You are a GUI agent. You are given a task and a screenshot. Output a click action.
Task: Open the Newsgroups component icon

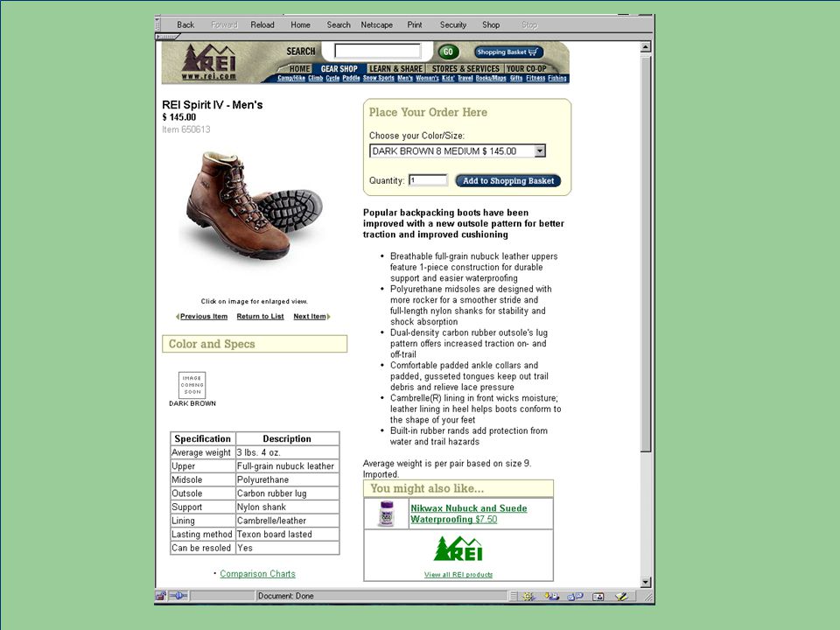(x=575, y=596)
